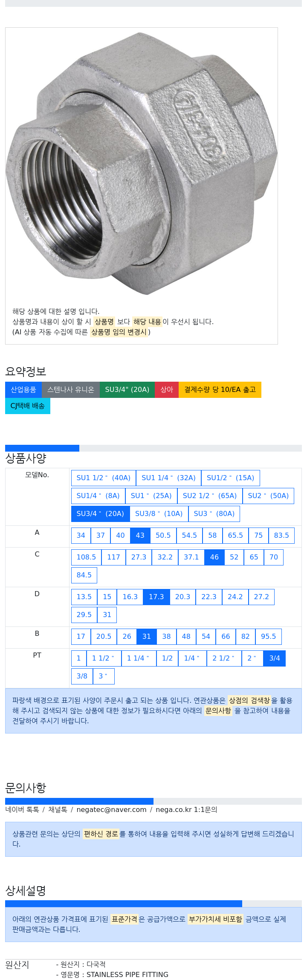The width and height of the screenshot is (307, 980).
Task: Choose 95.5 in row B
Action: [x=269, y=637]
